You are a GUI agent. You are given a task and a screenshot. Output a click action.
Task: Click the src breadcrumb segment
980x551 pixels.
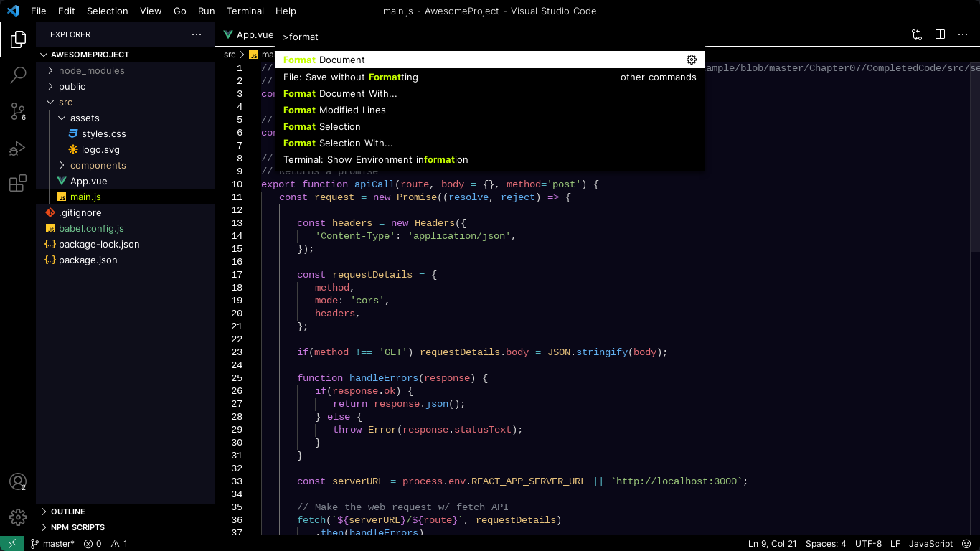230,55
